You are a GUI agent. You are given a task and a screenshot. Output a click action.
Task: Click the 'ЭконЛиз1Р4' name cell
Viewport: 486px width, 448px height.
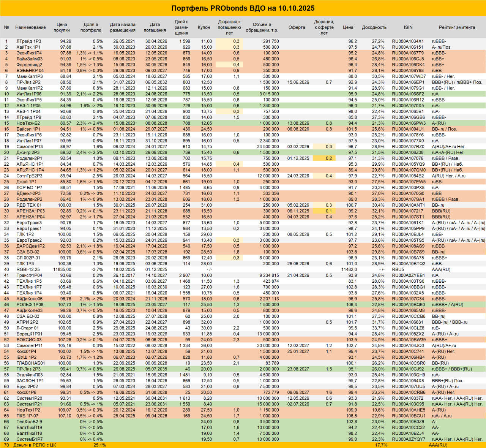point(29,53)
